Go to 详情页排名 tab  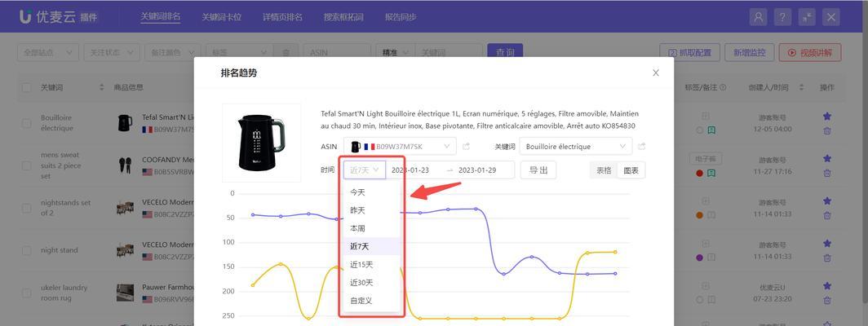point(282,17)
